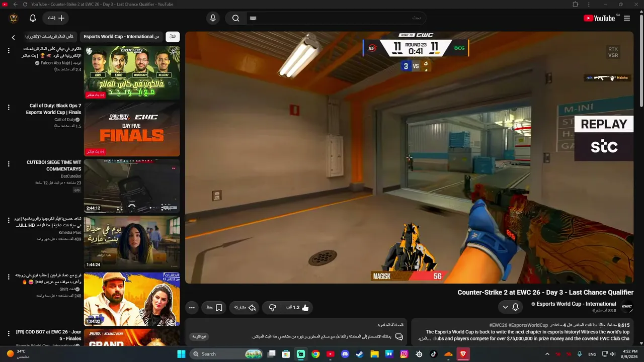Open the Windows Start menu
Image resolution: width=644 pixels, height=362 pixels.
click(x=182, y=354)
